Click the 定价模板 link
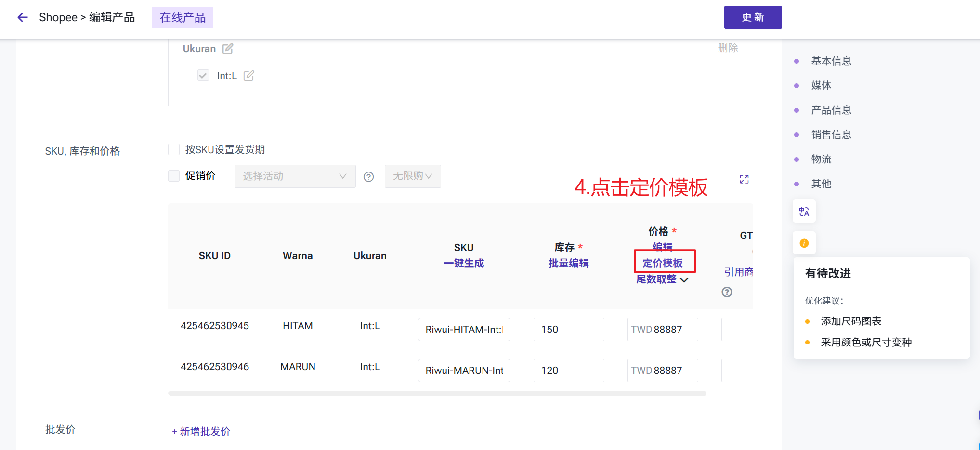 (663, 263)
